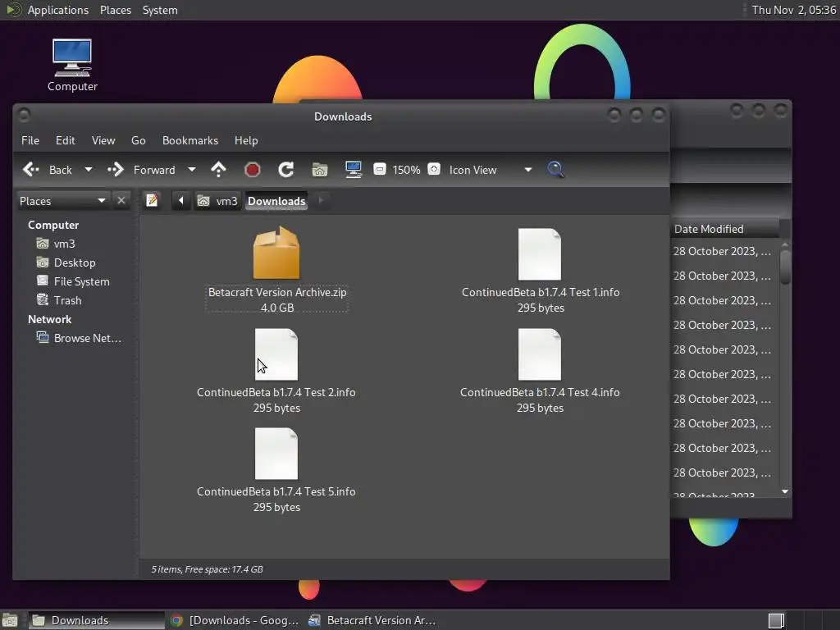Open the Applications menu in the top panel
Viewport: 840px width, 630px height.
pos(58,10)
